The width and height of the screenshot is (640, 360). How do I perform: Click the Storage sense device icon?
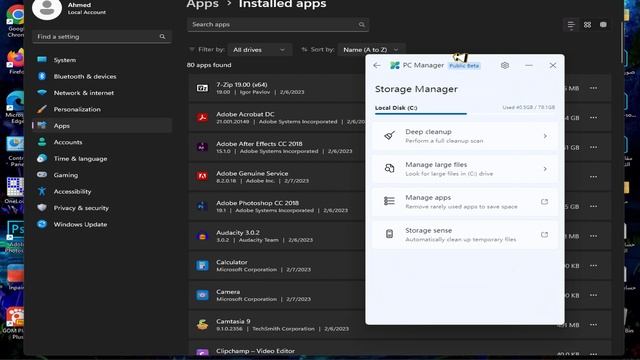click(x=389, y=234)
